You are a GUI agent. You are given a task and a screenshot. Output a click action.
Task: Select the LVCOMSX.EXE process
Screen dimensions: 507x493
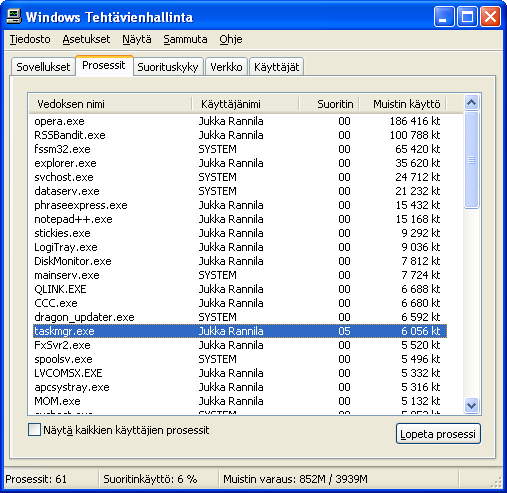[240, 373]
